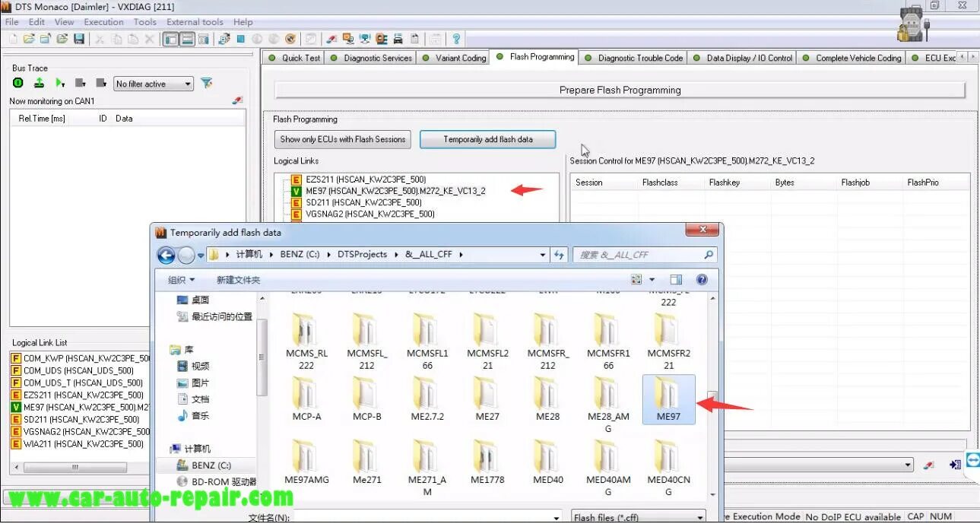Open the 'No filter active' dropdown
The height and width of the screenshot is (524, 980).
click(x=154, y=84)
